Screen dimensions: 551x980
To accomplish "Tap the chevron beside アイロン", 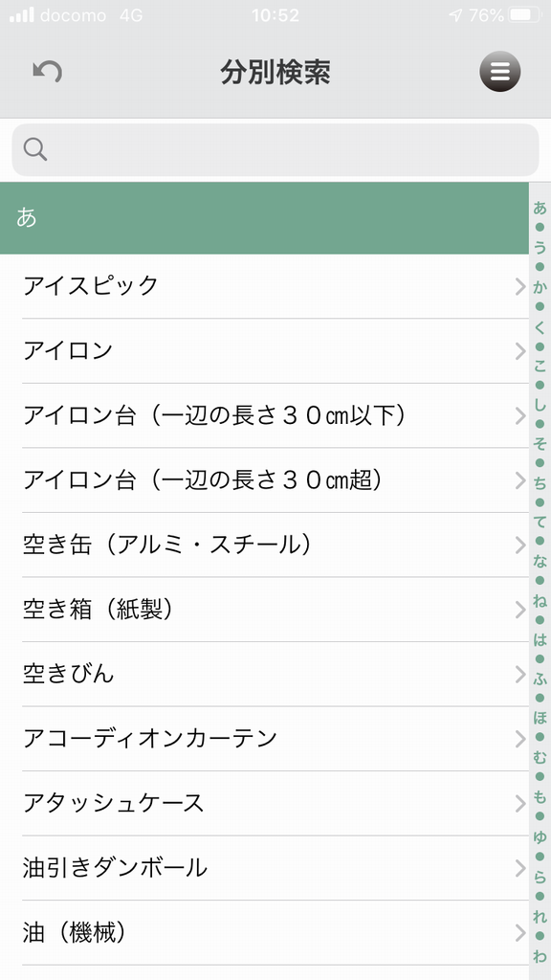I will pos(520,351).
